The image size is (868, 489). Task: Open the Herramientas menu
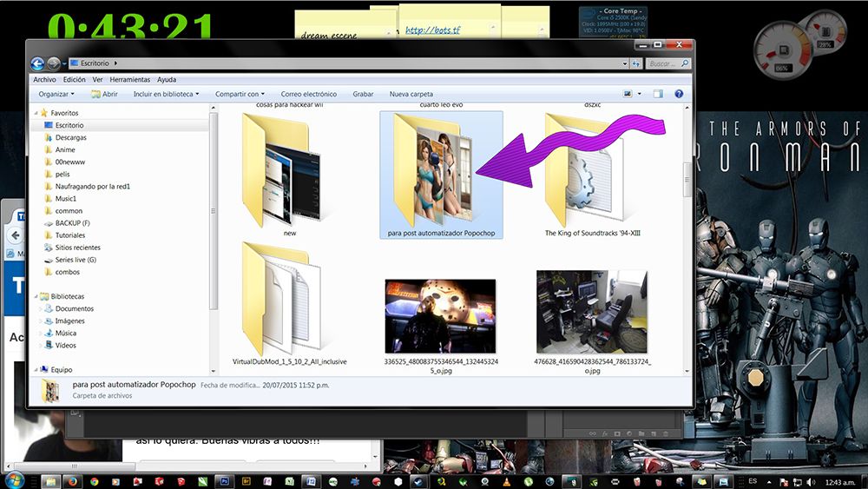[129, 80]
